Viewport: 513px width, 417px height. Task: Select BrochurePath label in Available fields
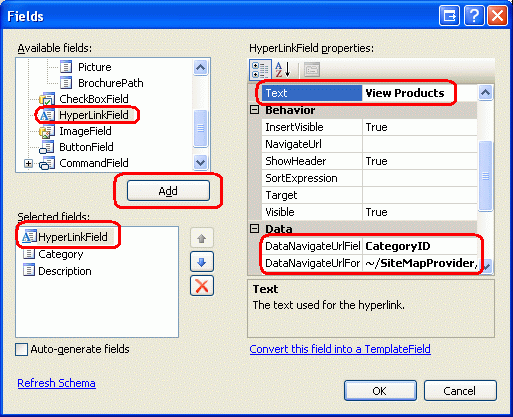coord(111,83)
